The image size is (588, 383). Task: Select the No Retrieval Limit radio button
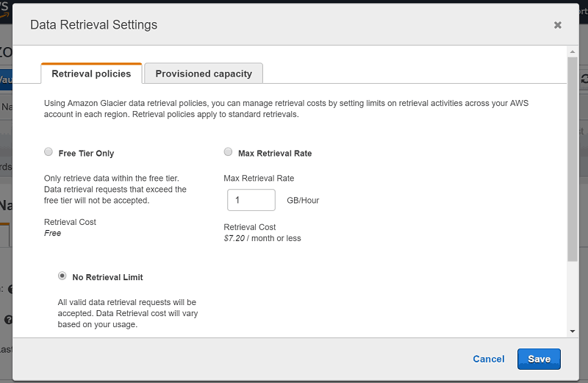point(62,276)
